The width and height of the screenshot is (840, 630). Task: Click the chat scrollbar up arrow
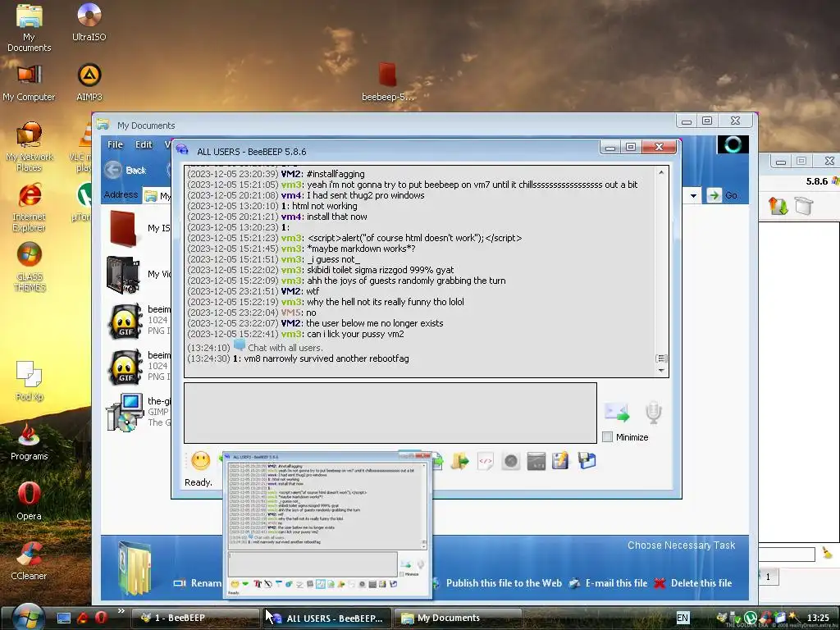pos(661,172)
